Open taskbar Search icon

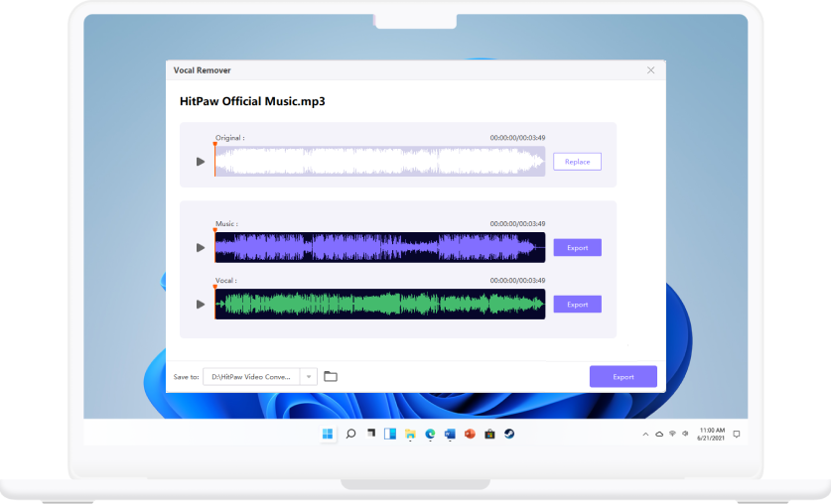click(x=350, y=435)
